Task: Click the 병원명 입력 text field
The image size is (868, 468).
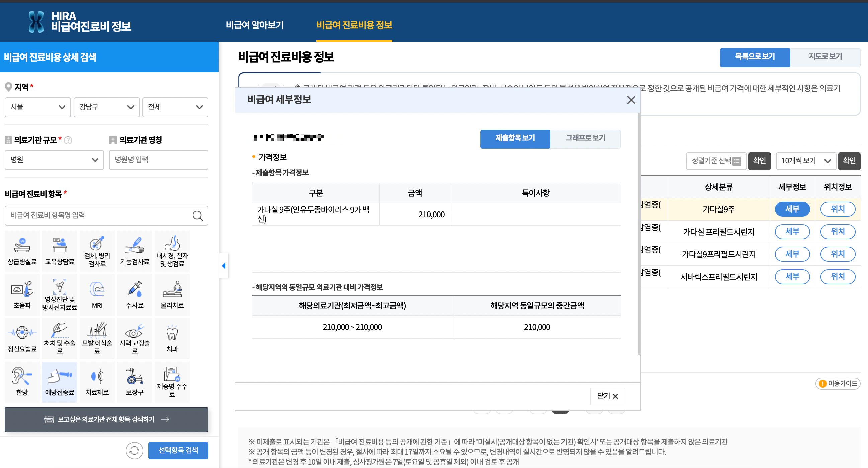Action: tap(158, 159)
